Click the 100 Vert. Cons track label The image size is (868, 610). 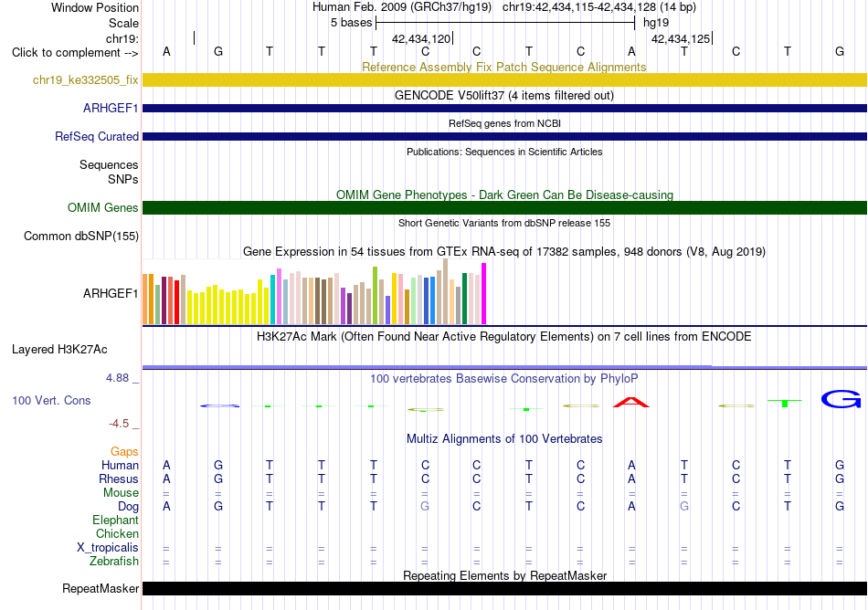coord(51,400)
